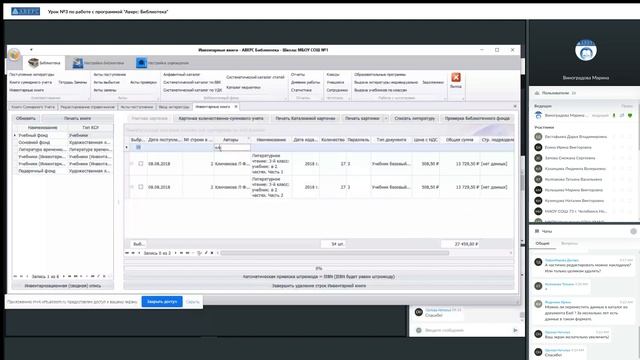
Task: Click the round application orb button
Action: coord(14,54)
